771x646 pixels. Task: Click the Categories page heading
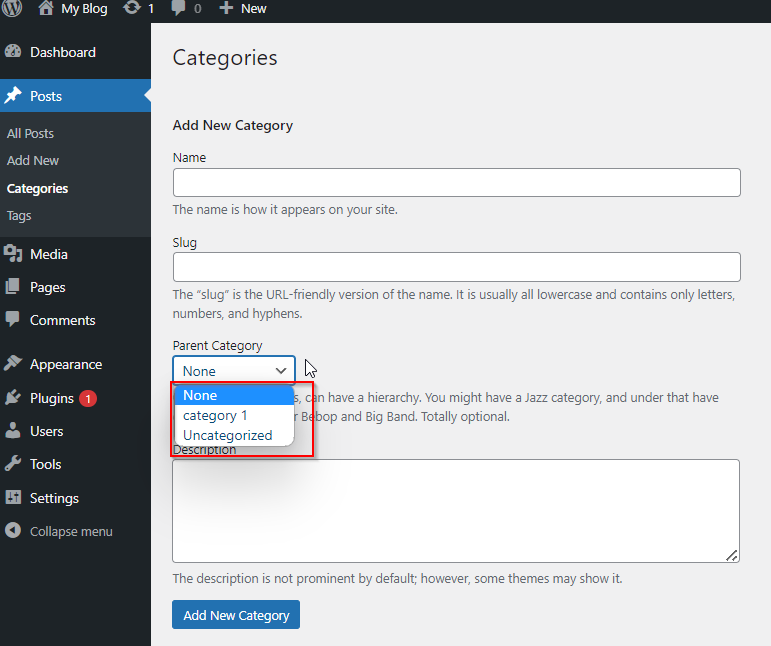[225, 58]
